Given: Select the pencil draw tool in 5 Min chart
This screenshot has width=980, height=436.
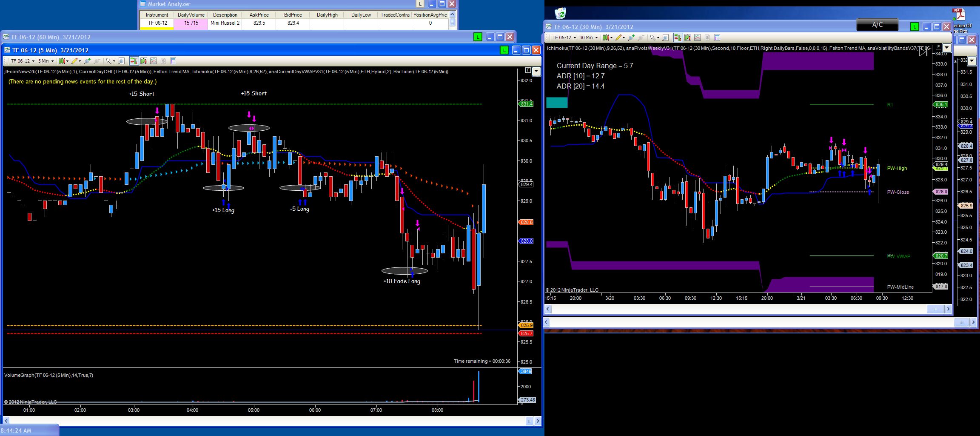Looking at the screenshot, I should [x=74, y=61].
